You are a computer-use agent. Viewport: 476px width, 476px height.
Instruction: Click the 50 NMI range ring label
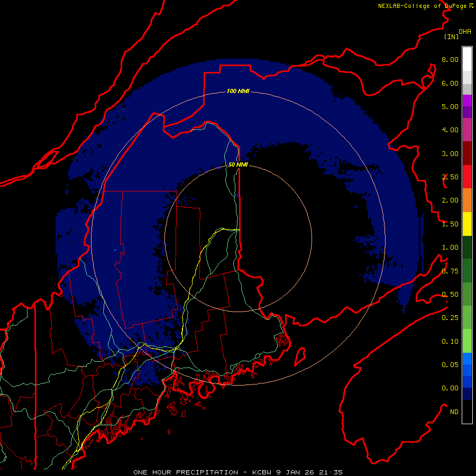tap(238, 164)
